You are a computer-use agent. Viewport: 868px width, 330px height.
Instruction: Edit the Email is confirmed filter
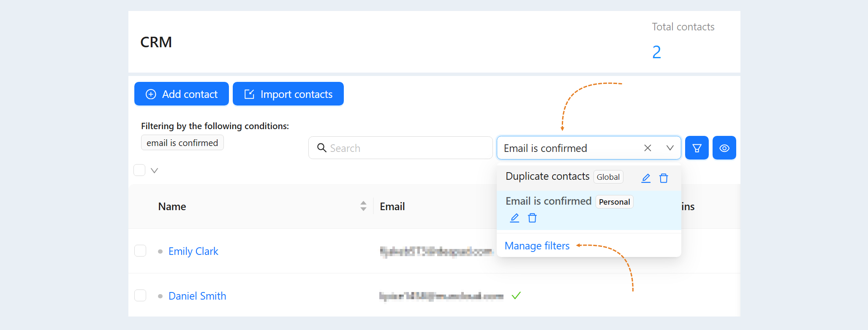tap(514, 218)
